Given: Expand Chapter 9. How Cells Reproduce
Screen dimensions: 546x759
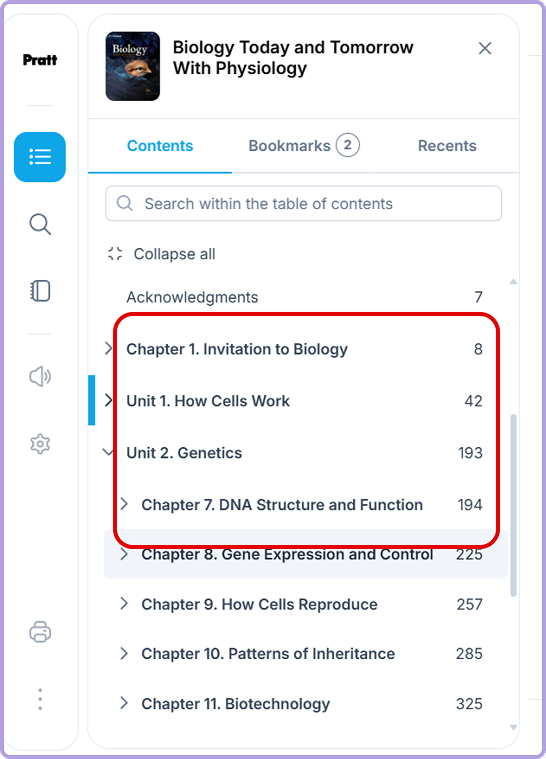Looking at the screenshot, I should tap(124, 604).
